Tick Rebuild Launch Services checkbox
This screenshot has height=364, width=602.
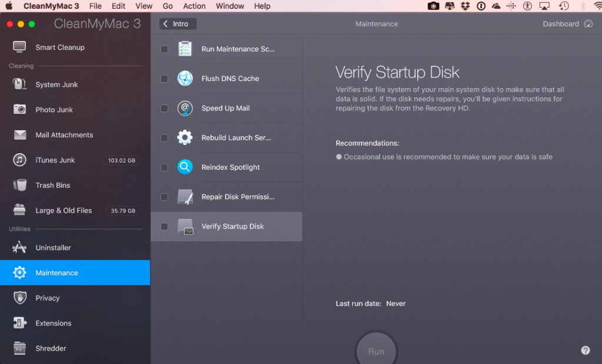[x=165, y=138]
